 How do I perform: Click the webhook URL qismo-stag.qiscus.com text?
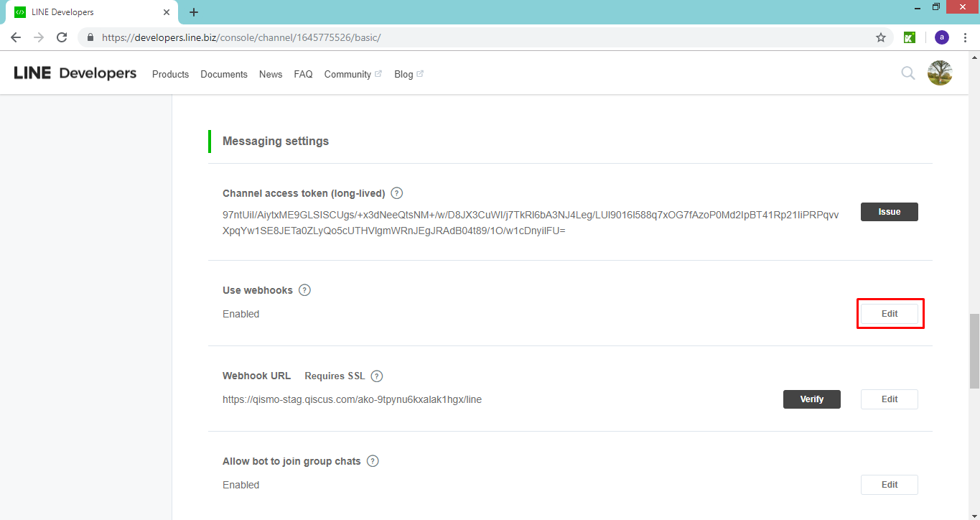click(352, 399)
